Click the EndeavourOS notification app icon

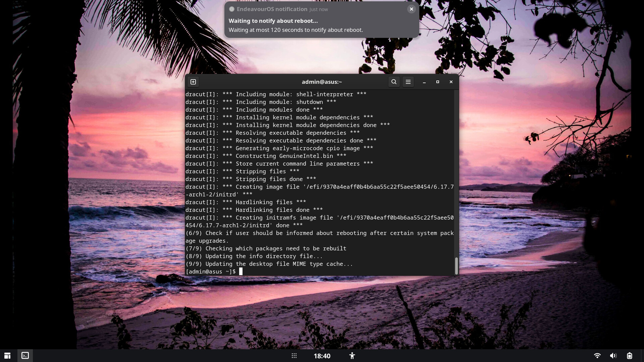(231, 9)
